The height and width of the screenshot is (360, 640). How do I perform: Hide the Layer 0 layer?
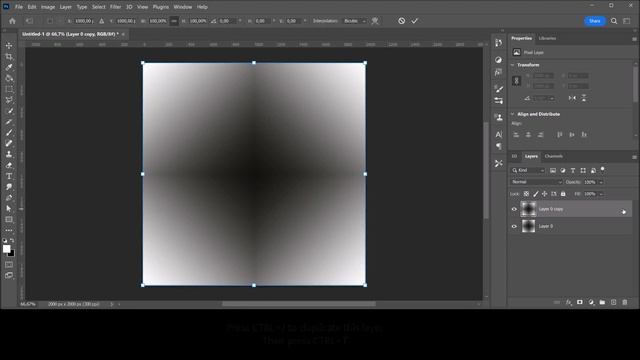514,226
